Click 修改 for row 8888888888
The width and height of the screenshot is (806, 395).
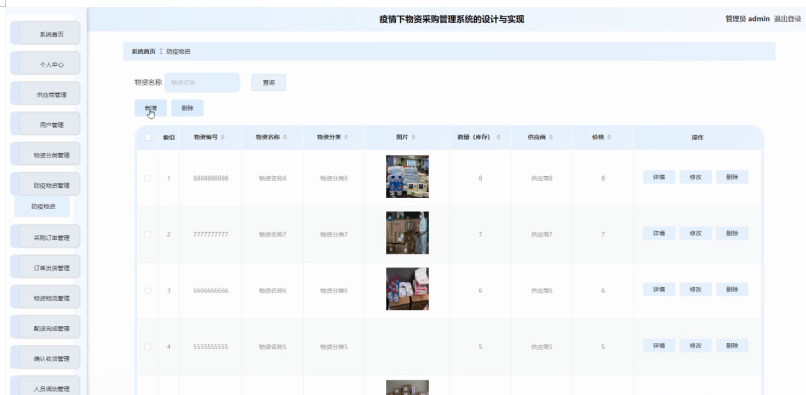tap(695, 177)
